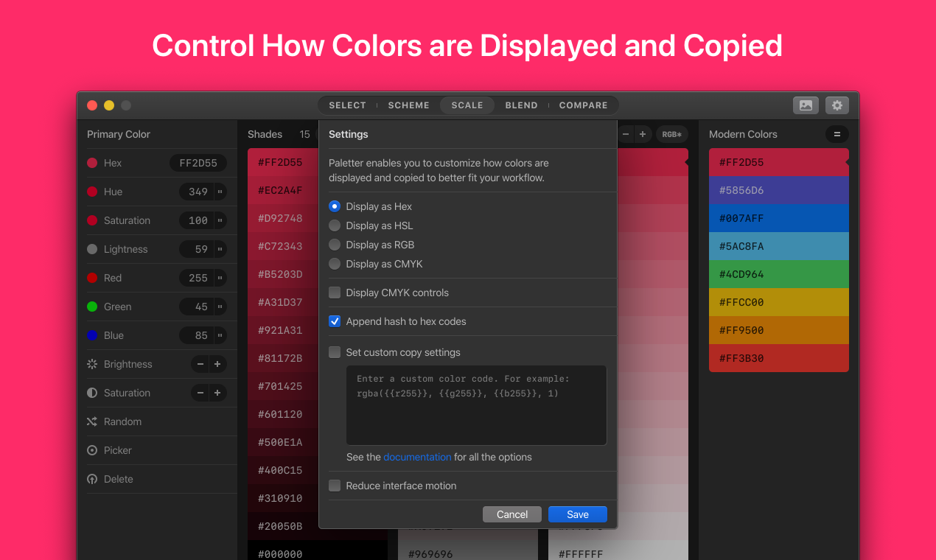Click the green dot beside Green
Screen dimensions: 936x560
click(x=92, y=307)
